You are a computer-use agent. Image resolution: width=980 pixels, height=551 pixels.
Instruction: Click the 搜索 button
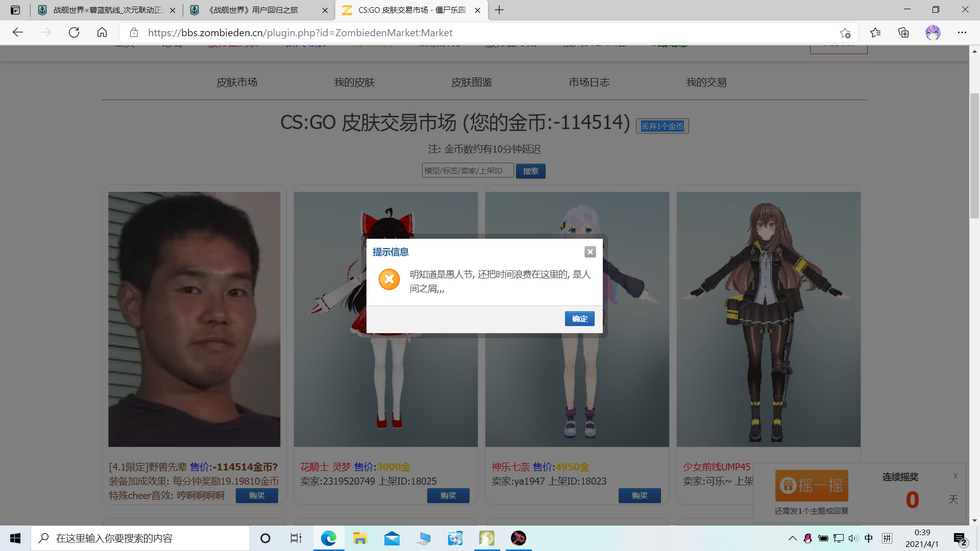[x=530, y=171]
